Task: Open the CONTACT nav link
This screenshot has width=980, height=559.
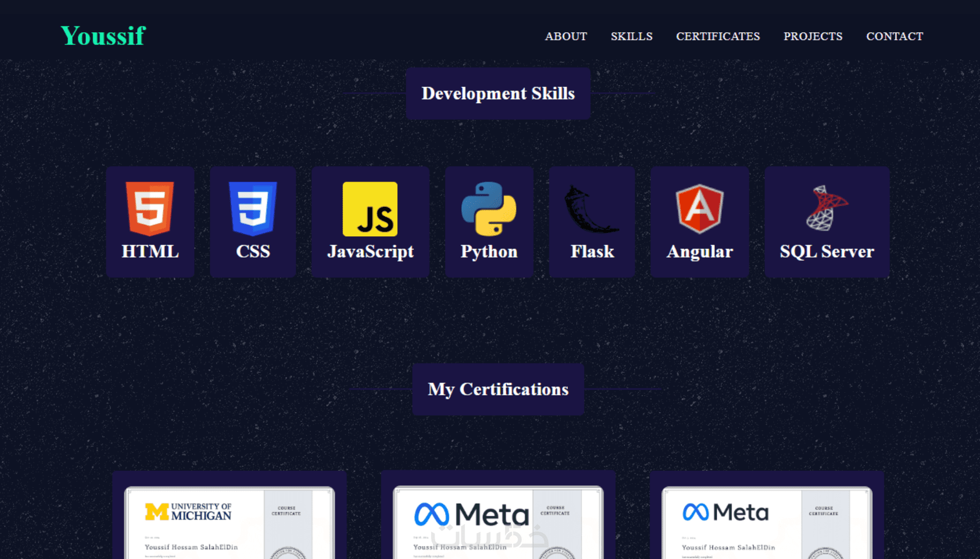Action: tap(895, 36)
